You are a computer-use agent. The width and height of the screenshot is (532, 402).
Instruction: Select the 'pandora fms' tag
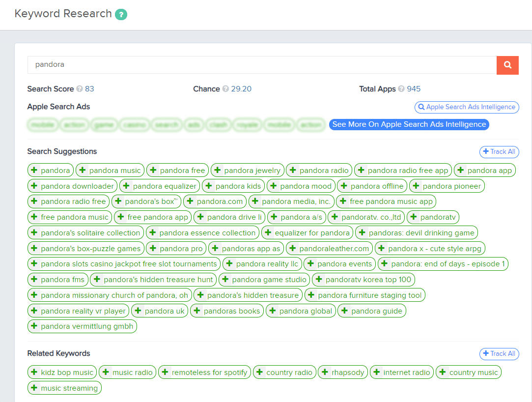coord(57,280)
